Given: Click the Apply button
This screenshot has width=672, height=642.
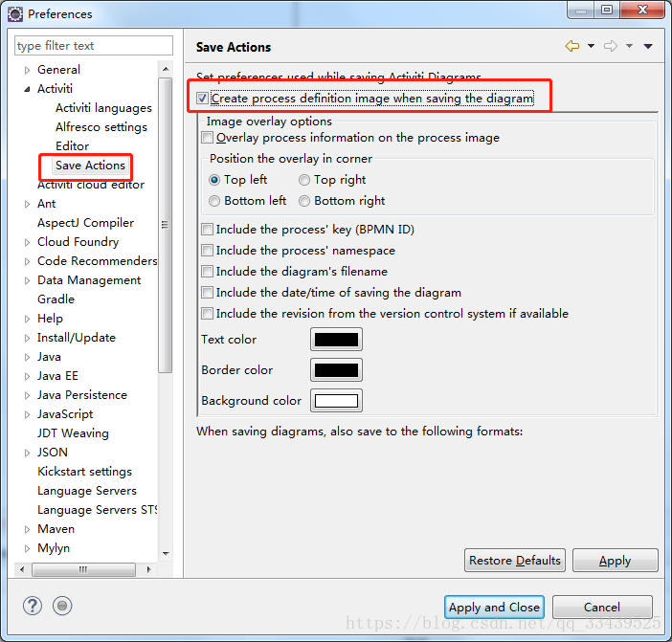Looking at the screenshot, I should [x=615, y=561].
